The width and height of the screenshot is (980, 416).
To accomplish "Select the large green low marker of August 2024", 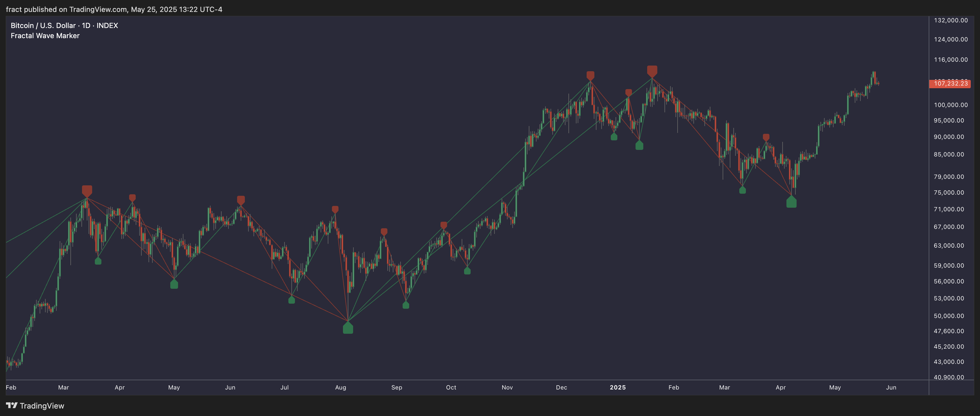I will coord(348,327).
